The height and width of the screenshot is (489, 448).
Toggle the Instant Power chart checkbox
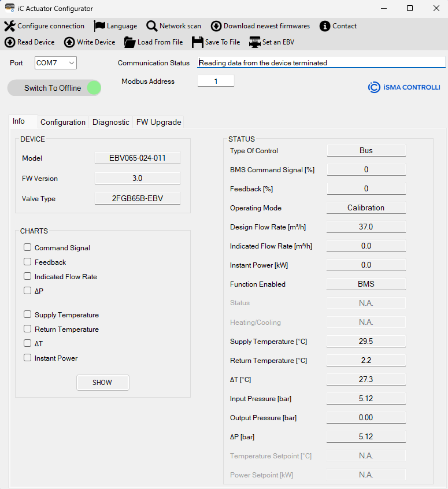[27, 358]
